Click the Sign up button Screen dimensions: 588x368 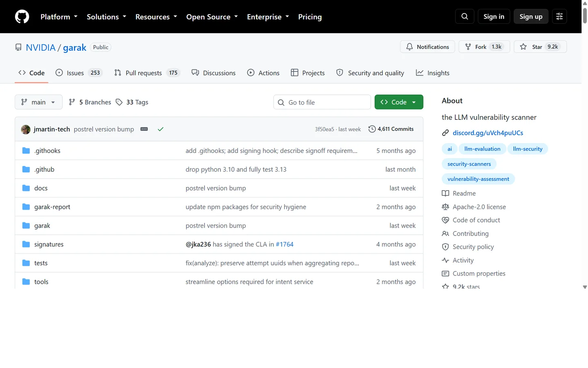pyautogui.click(x=531, y=16)
